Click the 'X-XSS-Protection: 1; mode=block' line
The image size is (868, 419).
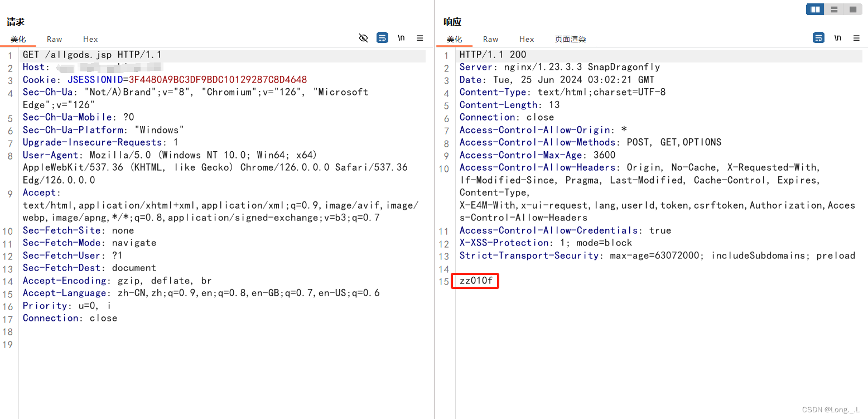point(546,243)
